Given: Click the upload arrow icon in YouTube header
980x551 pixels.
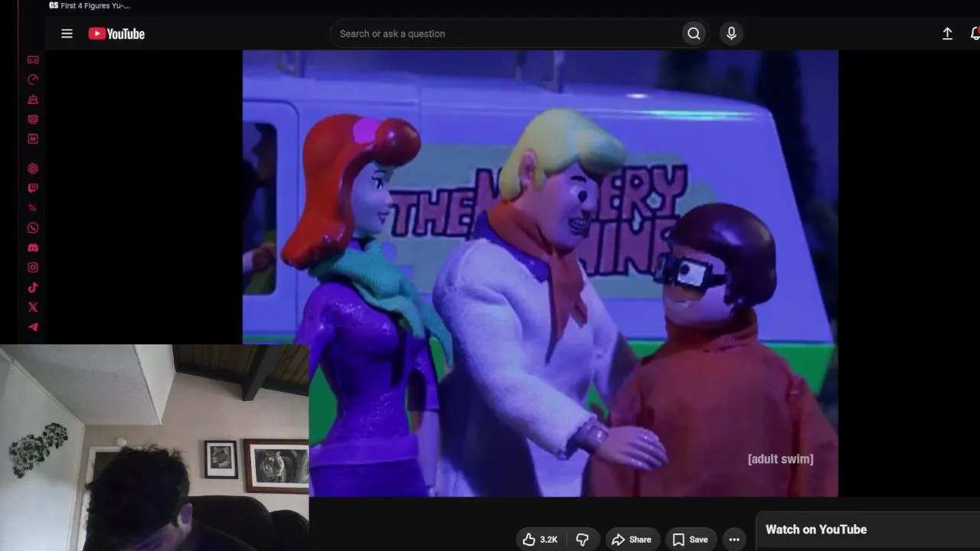Looking at the screenshot, I should pos(947,34).
